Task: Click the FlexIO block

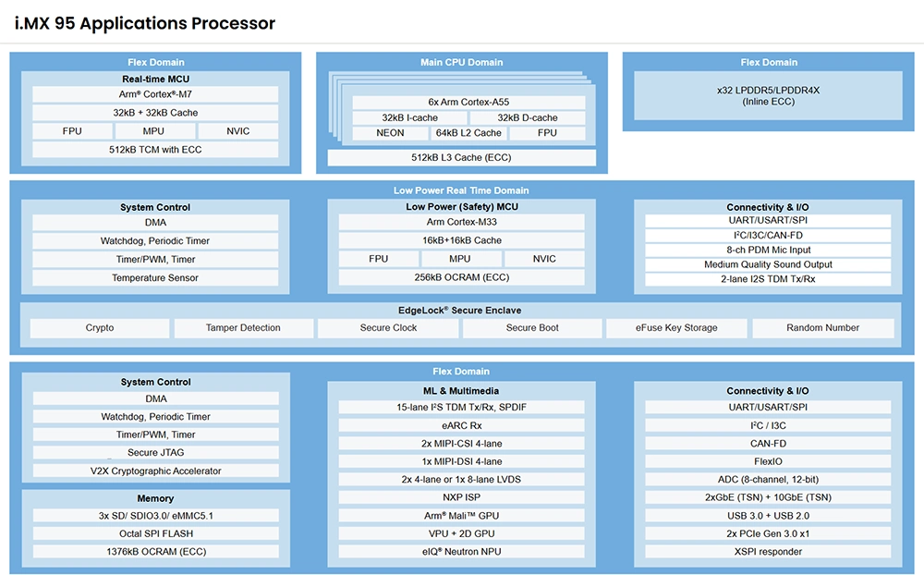Action: [768, 461]
